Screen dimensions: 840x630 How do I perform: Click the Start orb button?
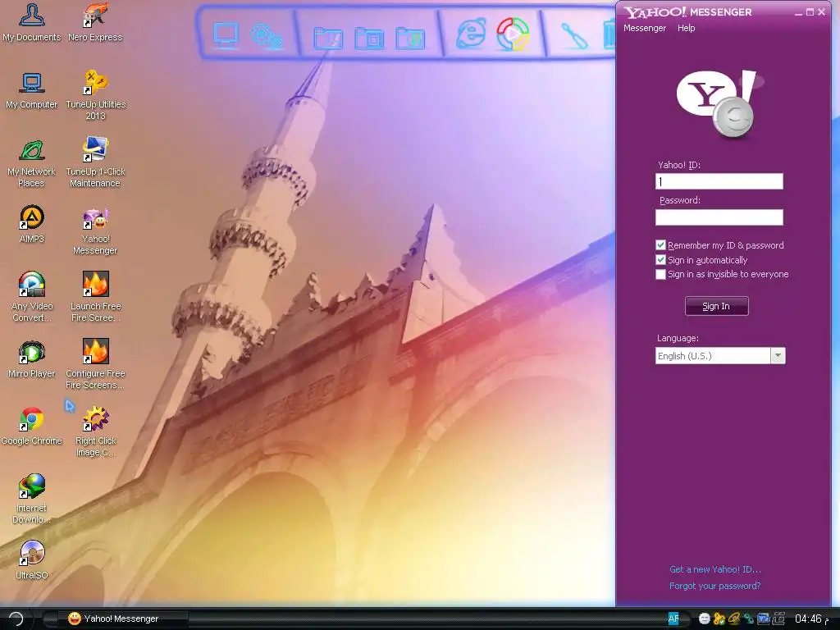[x=16, y=619]
